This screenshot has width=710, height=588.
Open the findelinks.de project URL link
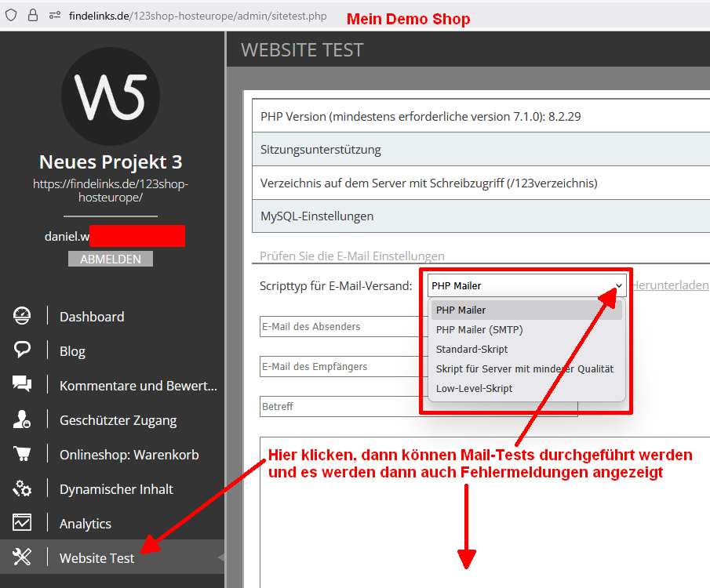(x=111, y=191)
